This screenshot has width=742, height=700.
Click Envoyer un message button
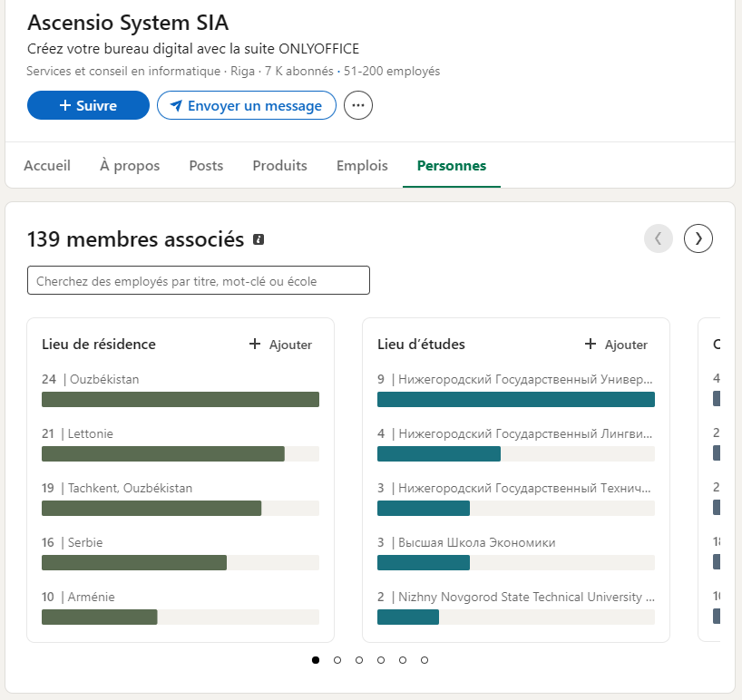point(247,105)
